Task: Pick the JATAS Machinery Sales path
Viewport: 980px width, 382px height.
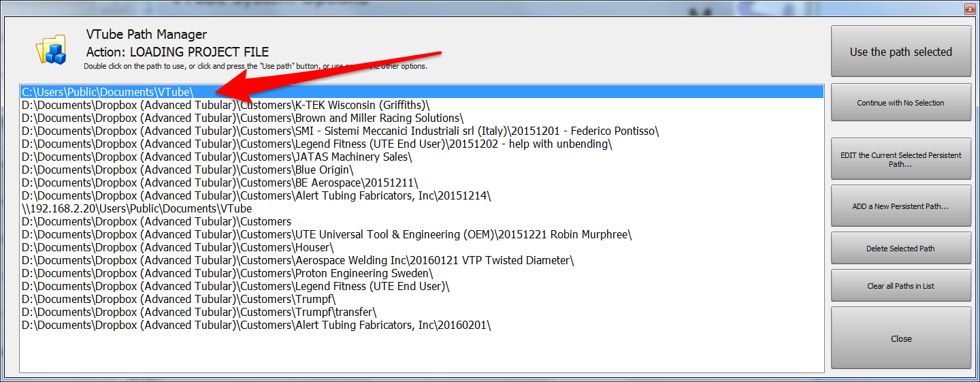Action: 216,157
